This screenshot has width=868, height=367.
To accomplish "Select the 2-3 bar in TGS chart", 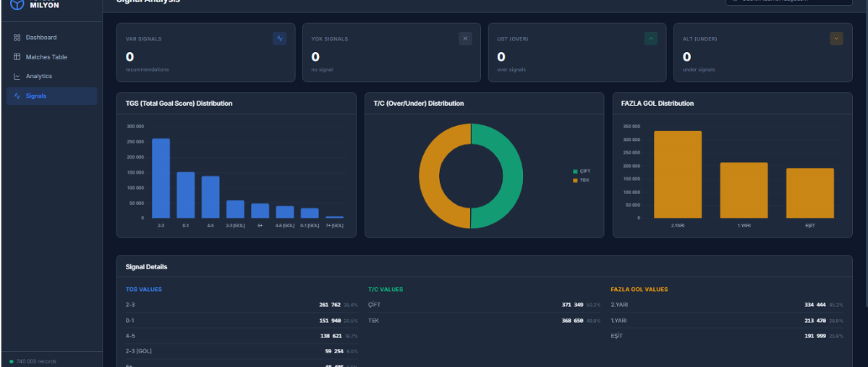I will pos(161,178).
